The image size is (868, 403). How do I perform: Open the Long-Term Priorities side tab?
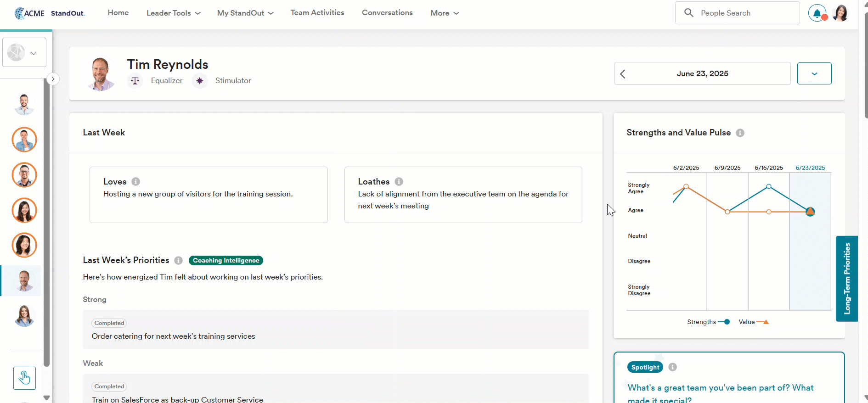(847, 279)
